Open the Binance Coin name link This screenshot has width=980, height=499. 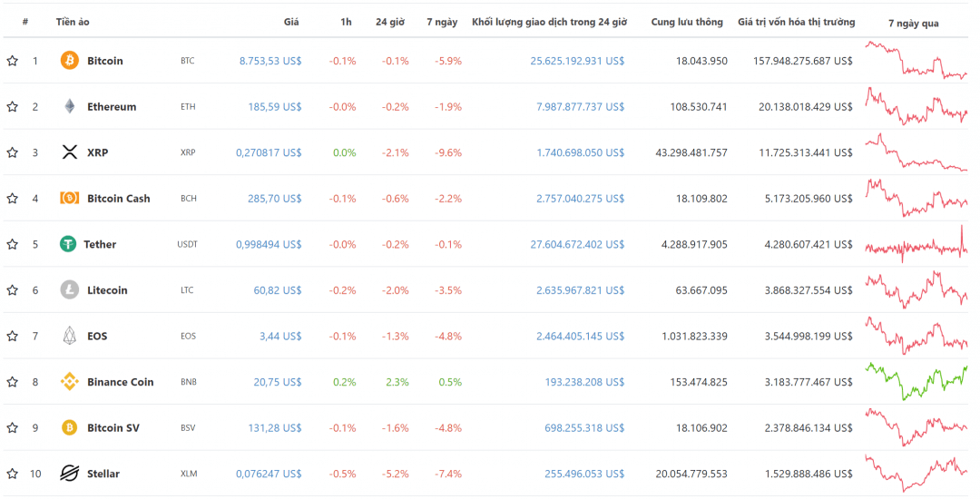click(120, 382)
